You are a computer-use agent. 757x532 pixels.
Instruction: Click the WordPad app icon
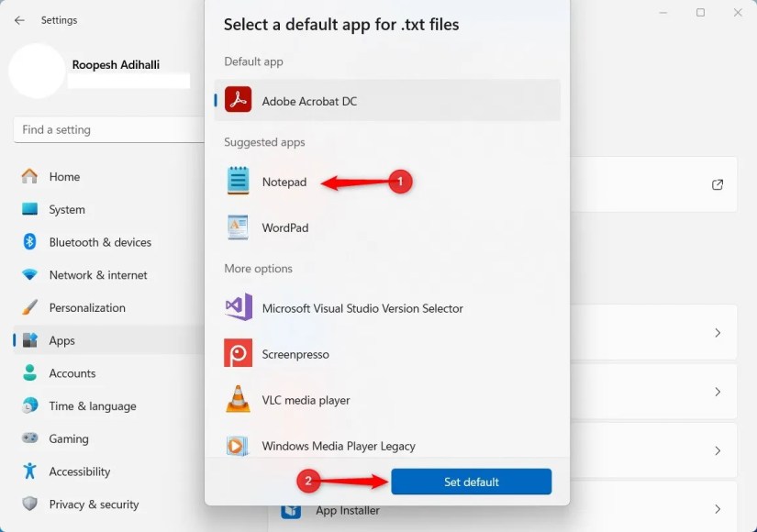pyautogui.click(x=238, y=227)
